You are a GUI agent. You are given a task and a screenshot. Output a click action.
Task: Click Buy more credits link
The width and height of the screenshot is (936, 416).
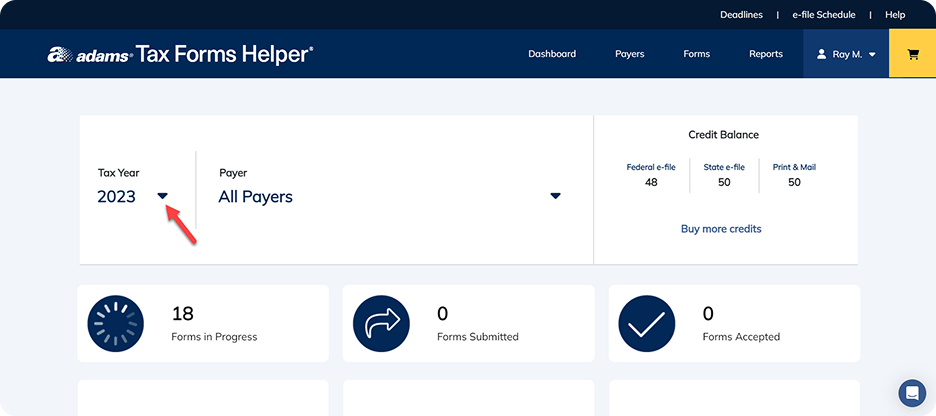click(721, 229)
